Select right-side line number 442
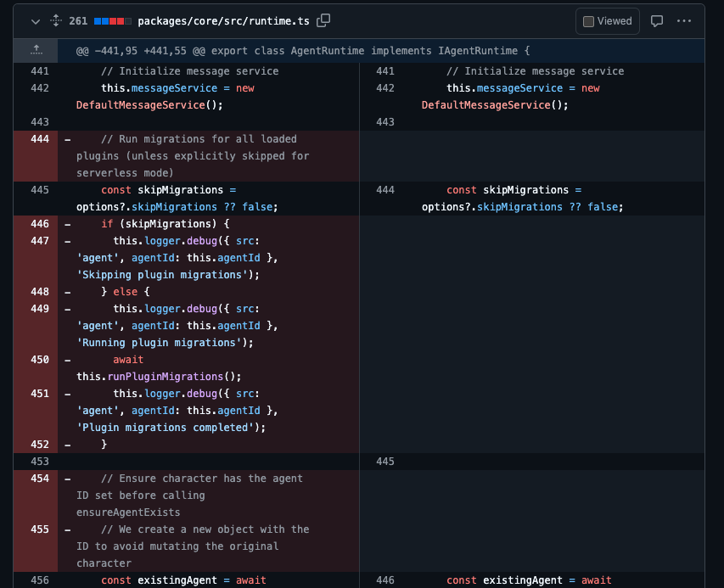Image resolution: width=724 pixels, height=588 pixels. 384,88
